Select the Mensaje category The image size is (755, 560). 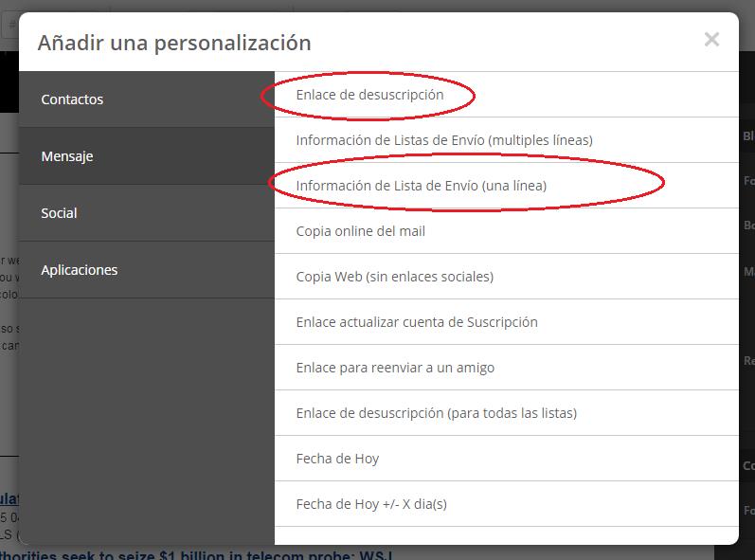pyautogui.click(x=147, y=156)
